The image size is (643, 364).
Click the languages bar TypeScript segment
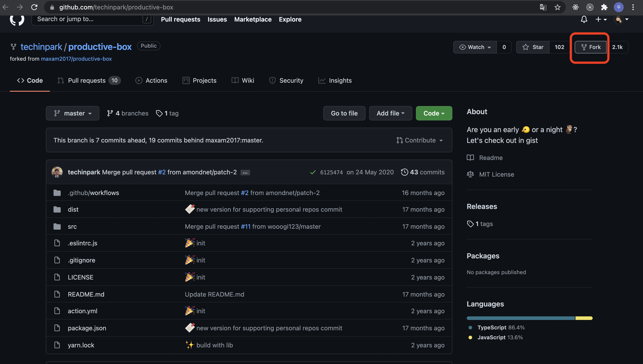[x=520, y=318]
